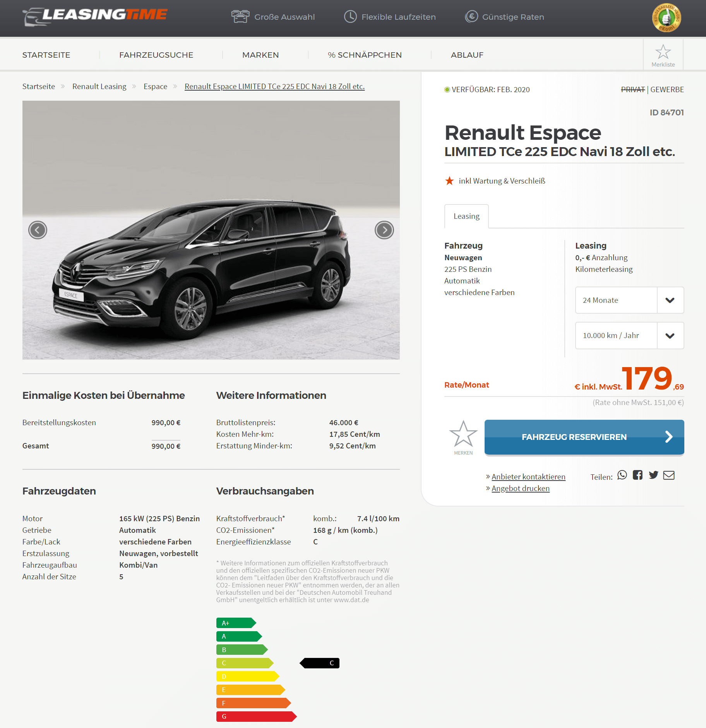Open MARKEN menu item

(x=260, y=55)
